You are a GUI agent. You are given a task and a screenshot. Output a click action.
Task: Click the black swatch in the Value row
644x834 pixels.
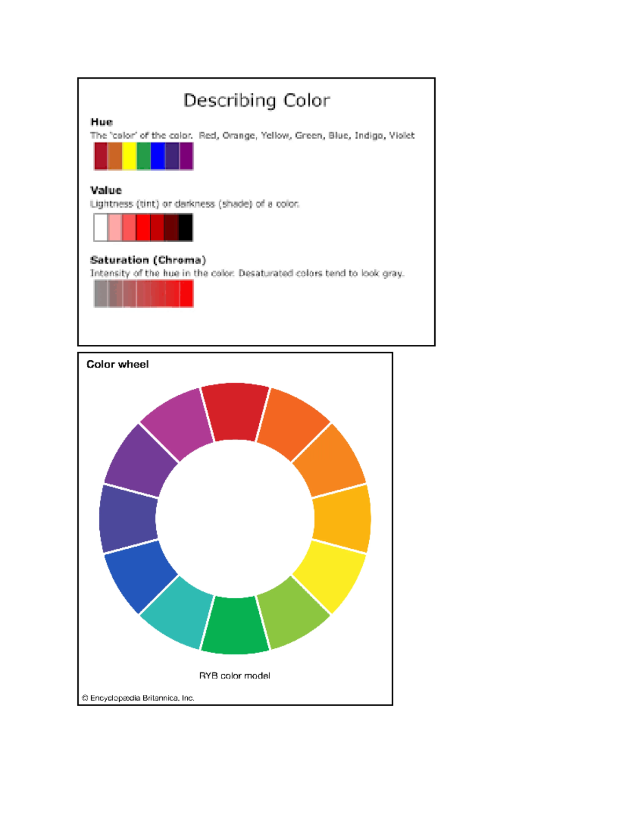click(186, 227)
